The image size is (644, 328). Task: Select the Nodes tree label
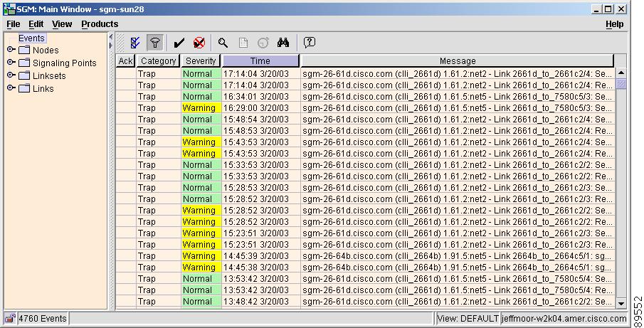[46, 50]
